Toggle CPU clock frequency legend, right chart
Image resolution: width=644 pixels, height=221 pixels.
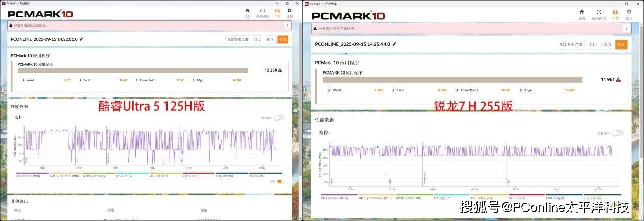tap(339, 197)
